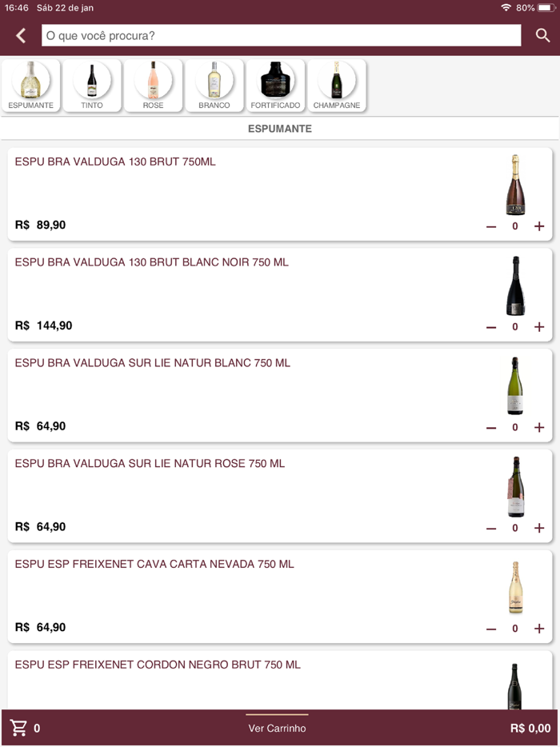Screen dimensions: 560x747
Task: Check the R$ 0,00 cart total
Action: pyautogui.click(x=529, y=728)
